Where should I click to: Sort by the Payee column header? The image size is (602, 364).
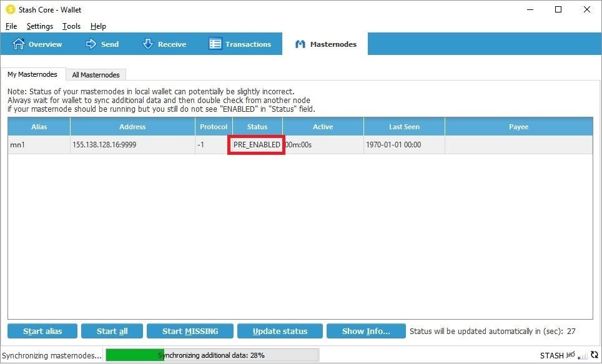tap(519, 127)
